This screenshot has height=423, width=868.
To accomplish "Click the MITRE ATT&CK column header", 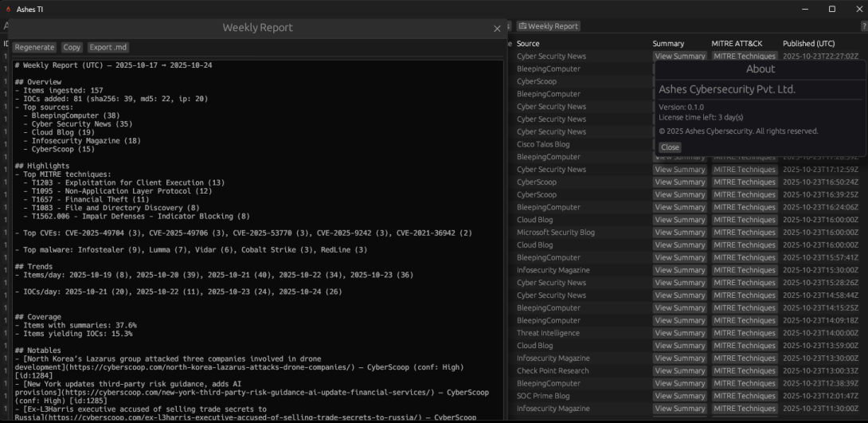I will pyautogui.click(x=737, y=44).
